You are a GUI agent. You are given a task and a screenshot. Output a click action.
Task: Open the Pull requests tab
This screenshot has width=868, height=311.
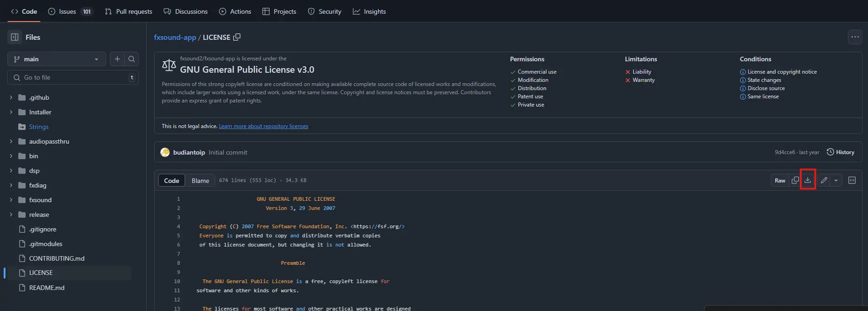click(x=128, y=11)
